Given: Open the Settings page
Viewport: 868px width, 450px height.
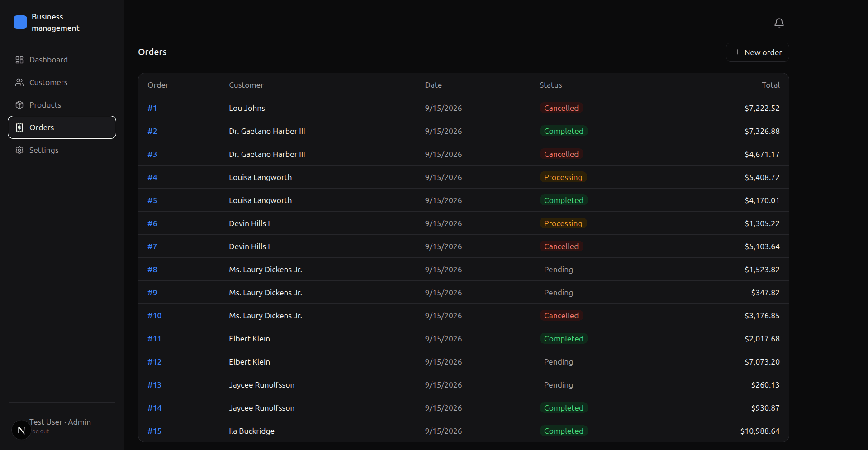Looking at the screenshot, I should pos(62,150).
